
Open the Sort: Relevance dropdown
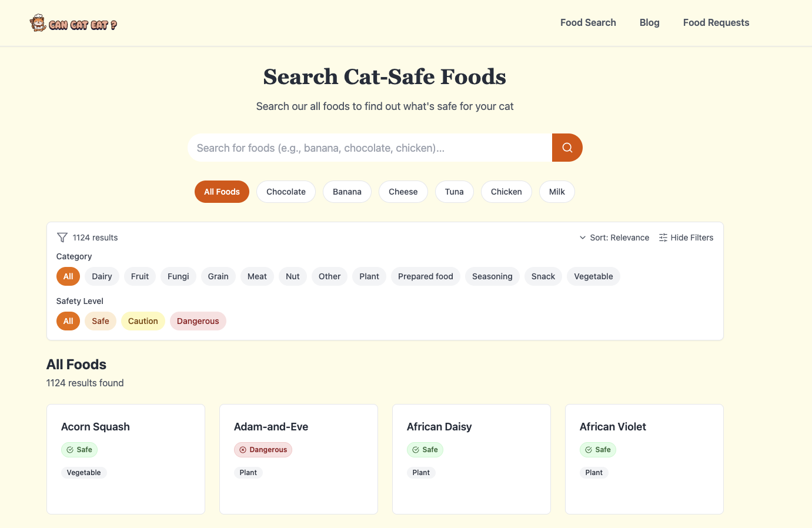614,238
